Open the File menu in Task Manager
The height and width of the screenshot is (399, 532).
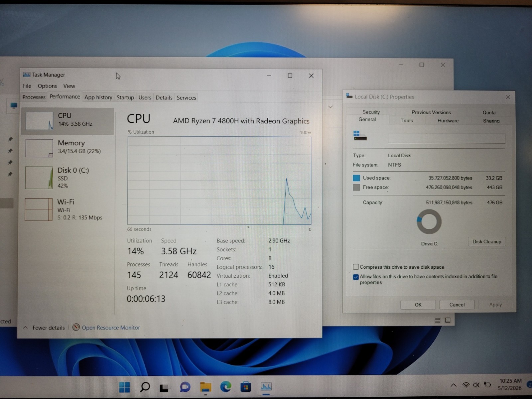click(27, 86)
